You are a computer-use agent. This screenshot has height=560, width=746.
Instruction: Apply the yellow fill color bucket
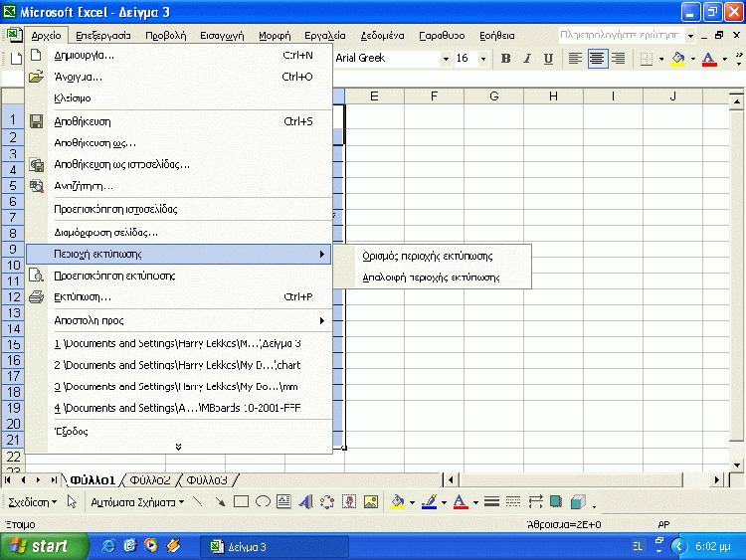(x=678, y=59)
